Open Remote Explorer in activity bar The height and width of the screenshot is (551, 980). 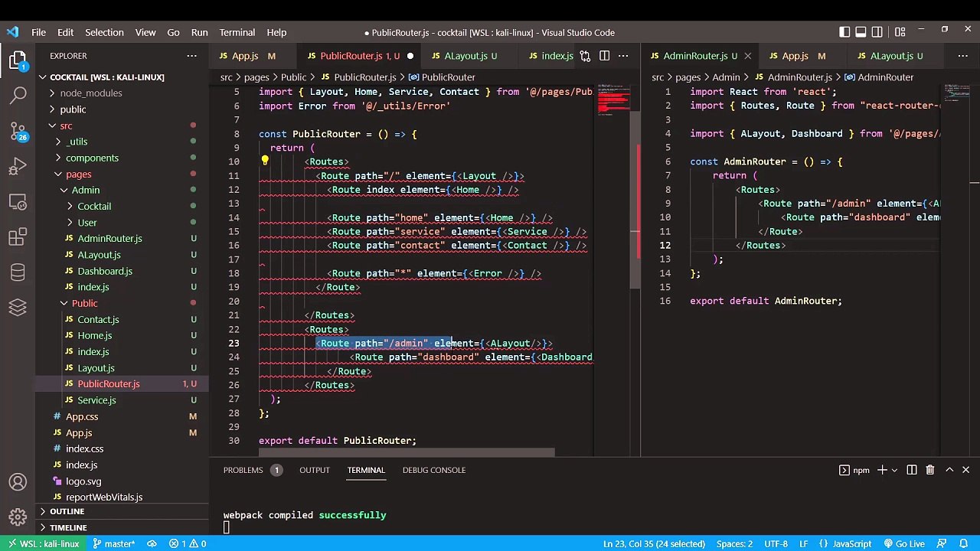pyautogui.click(x=18, y=201)
